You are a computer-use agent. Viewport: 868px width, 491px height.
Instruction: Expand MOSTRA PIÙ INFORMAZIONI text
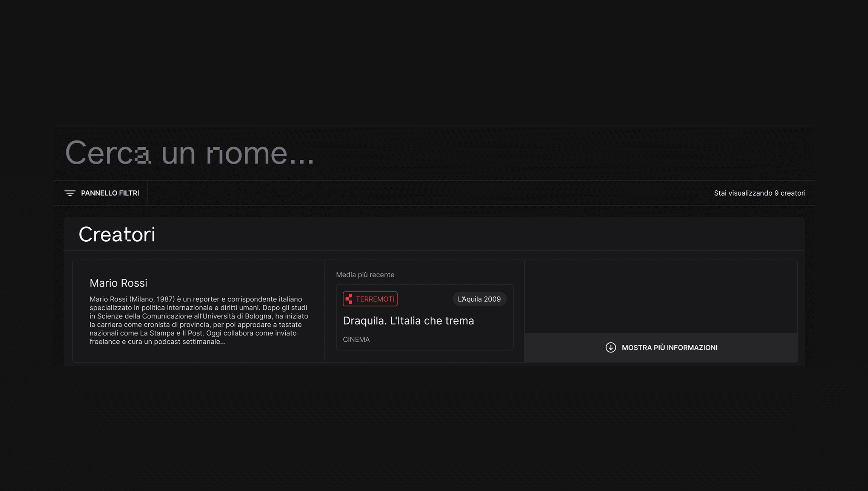click(669, 347)
